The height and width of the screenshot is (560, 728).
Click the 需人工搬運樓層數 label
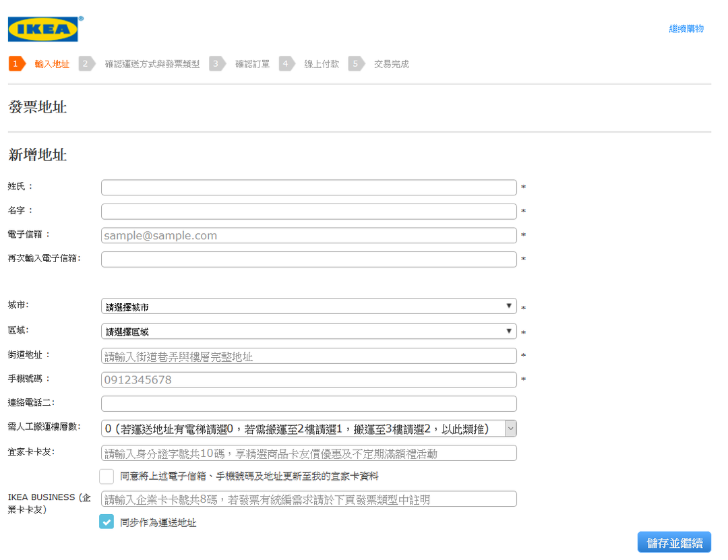[44, 427]
